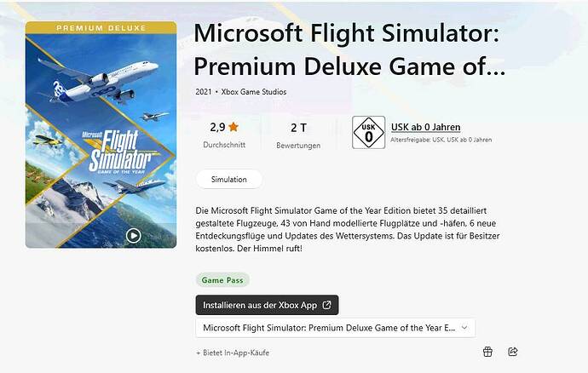Click the Premium Deluxe banner atop the cover
This screenshot has width=588, height=373.
point(101,28)
